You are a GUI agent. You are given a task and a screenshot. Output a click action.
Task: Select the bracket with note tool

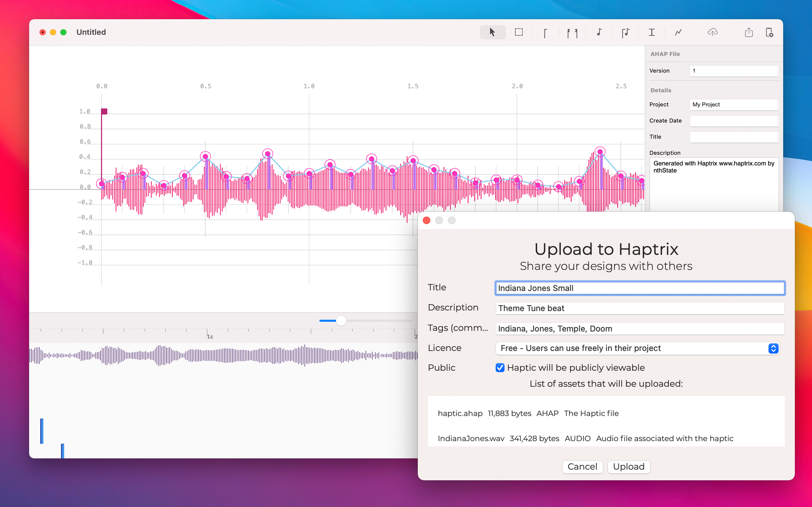click(625, 33)
